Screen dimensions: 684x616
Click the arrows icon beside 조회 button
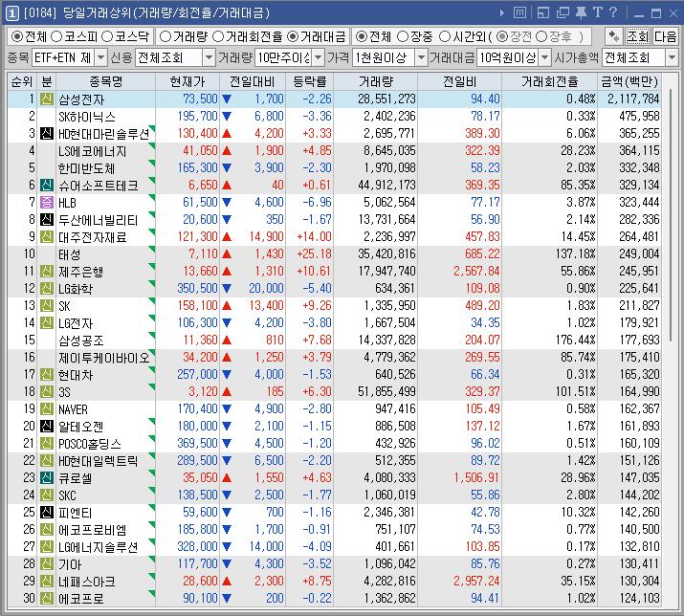click(614, 36)
